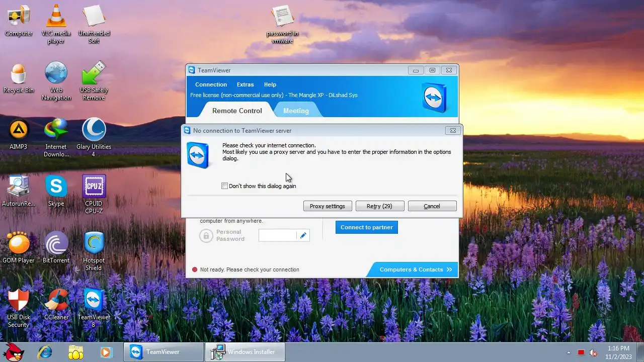Close the No connection dialog
Screen dimensions: 644x362
click(453, 130)
